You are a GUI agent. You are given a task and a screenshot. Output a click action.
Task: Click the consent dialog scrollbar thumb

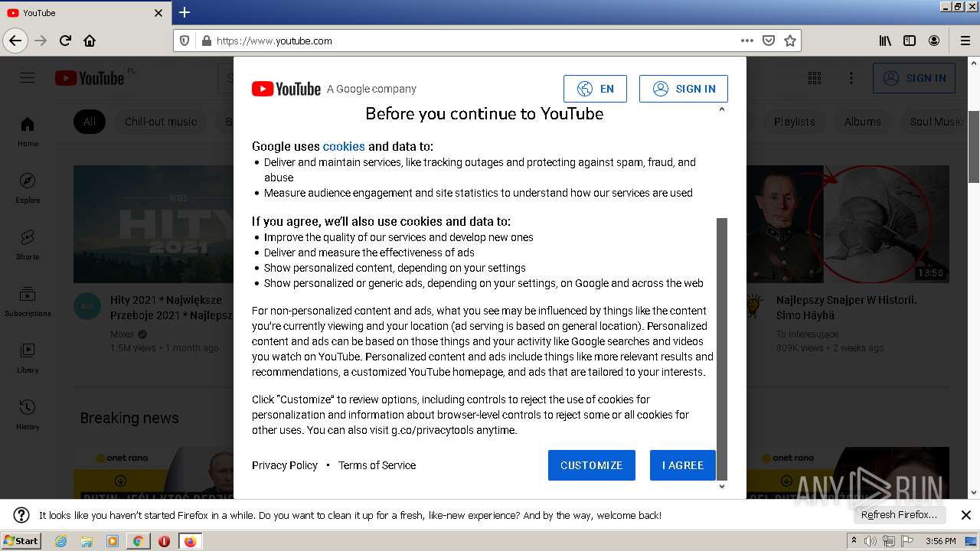pos(721,348)
